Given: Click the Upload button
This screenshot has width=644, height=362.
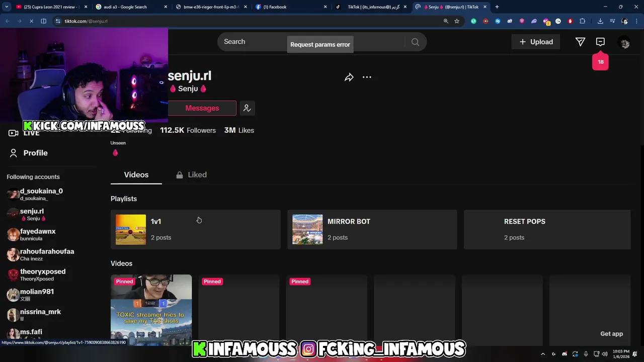Looking at the screenshot, I should click(x=536, y=42).
